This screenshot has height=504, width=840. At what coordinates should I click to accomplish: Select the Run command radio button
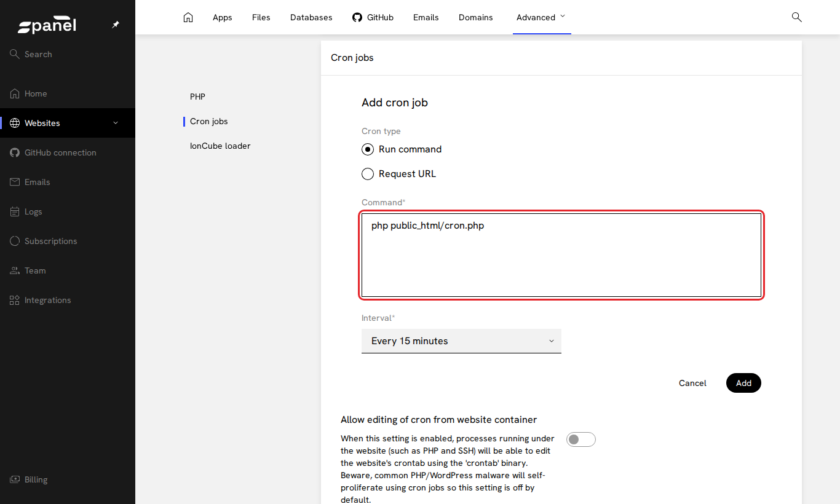(x=368, y=149)
